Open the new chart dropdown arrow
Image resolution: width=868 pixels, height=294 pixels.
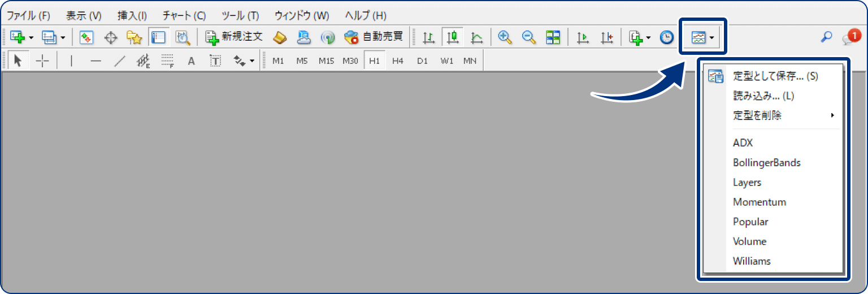pos(31,38)
